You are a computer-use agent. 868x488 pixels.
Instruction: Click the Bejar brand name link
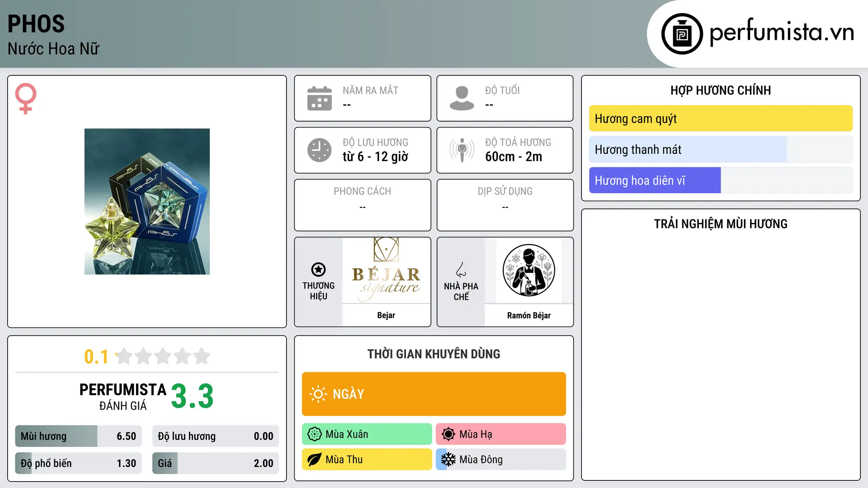point(386,315)
